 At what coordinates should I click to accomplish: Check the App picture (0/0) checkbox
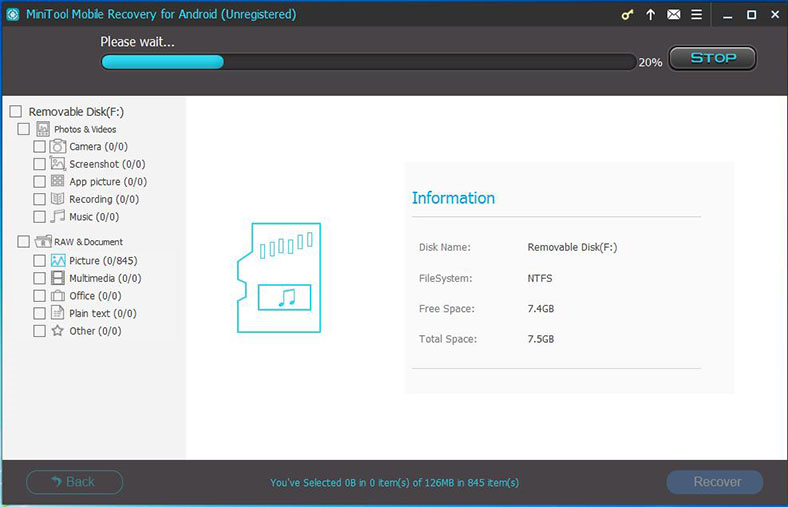[39, 181]
